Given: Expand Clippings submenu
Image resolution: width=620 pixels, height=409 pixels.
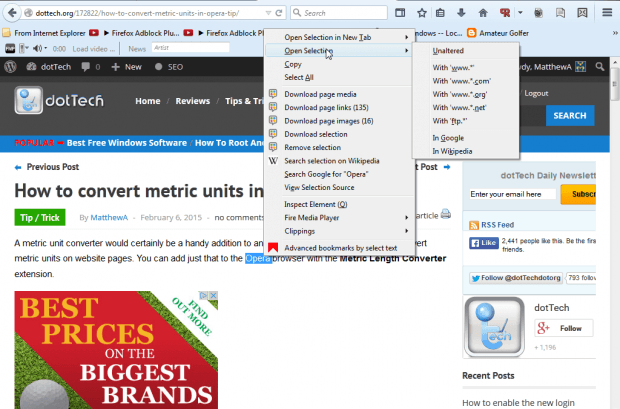Looking at the screenshot, I should pos(340,231).
